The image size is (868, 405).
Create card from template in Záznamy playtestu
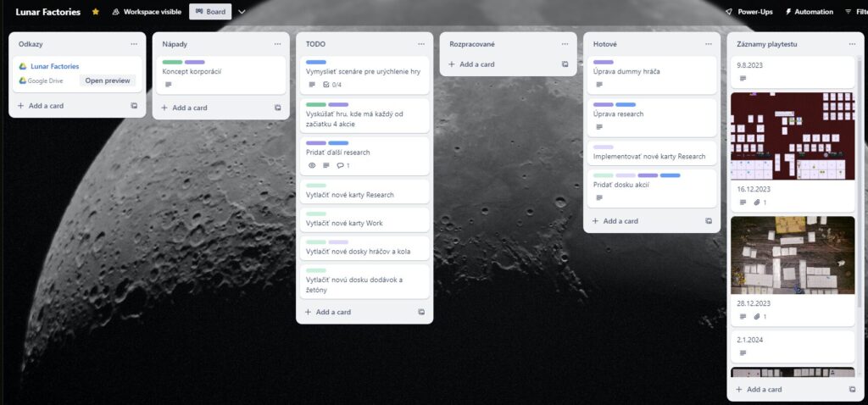click(x=852, y=389)
